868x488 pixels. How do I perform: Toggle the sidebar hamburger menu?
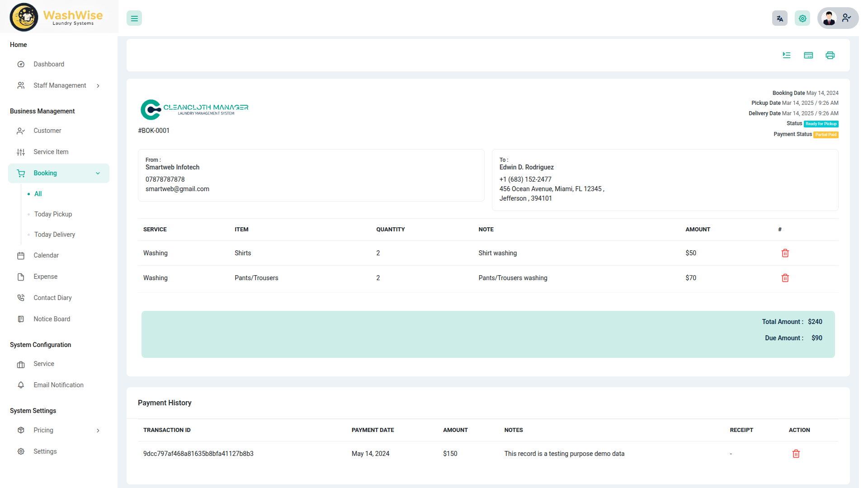(134, 19)
